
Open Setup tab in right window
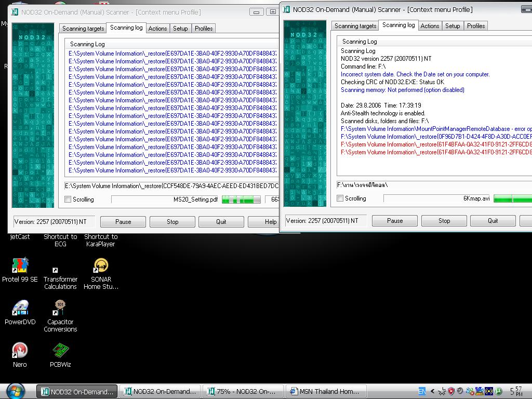[x=453, y=26]
